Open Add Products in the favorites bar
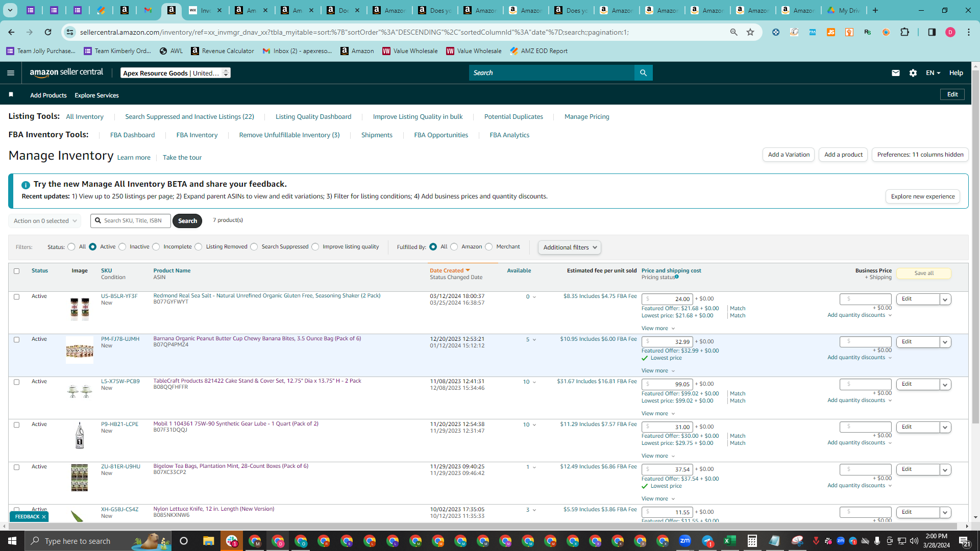Screen dimensions: 980x551 (x=48, y=95)
